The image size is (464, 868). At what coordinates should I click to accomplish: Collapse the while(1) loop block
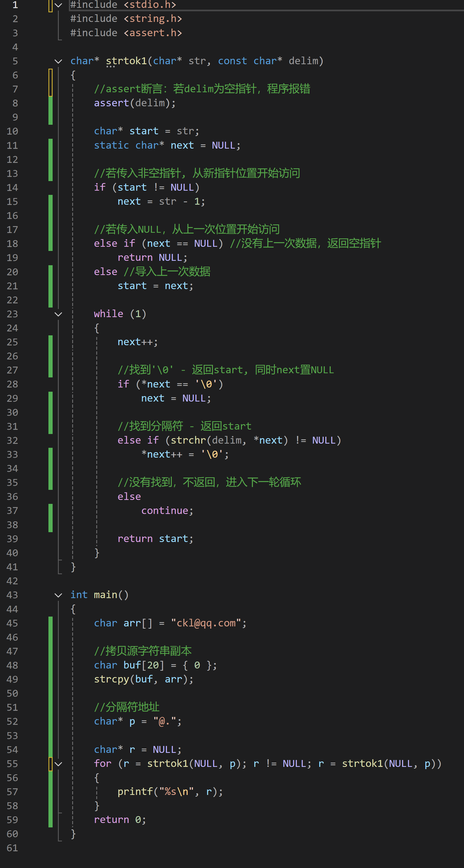pyautogui.click(x=58, y=314)
